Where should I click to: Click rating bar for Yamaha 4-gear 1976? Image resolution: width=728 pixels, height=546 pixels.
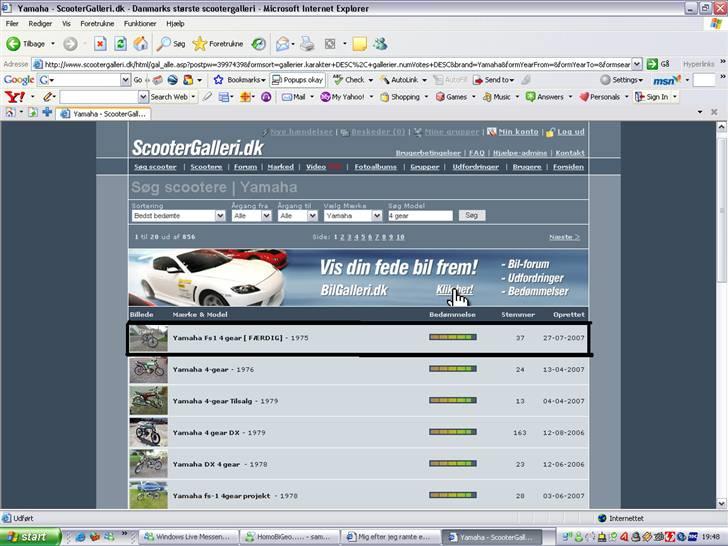coord(453,369)
